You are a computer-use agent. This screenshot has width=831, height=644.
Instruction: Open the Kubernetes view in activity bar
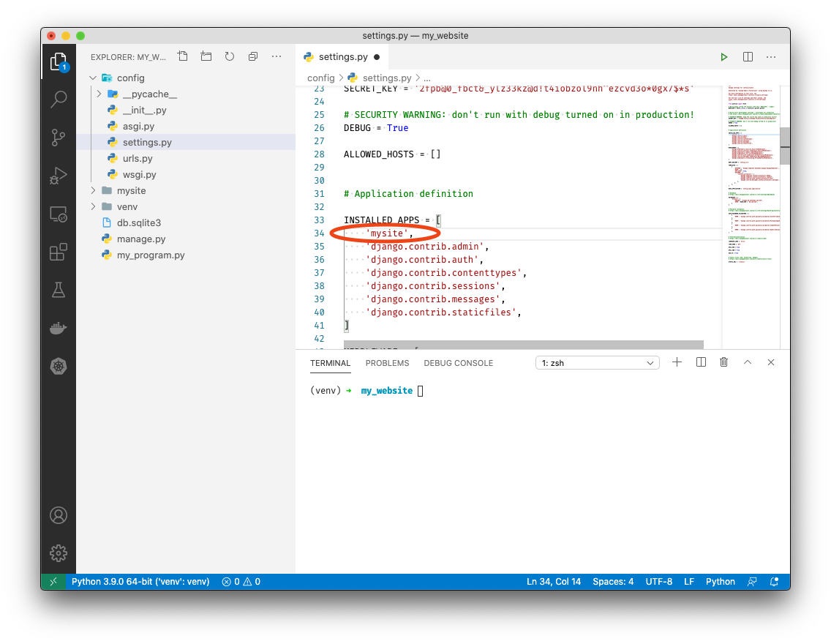[59, 366]
